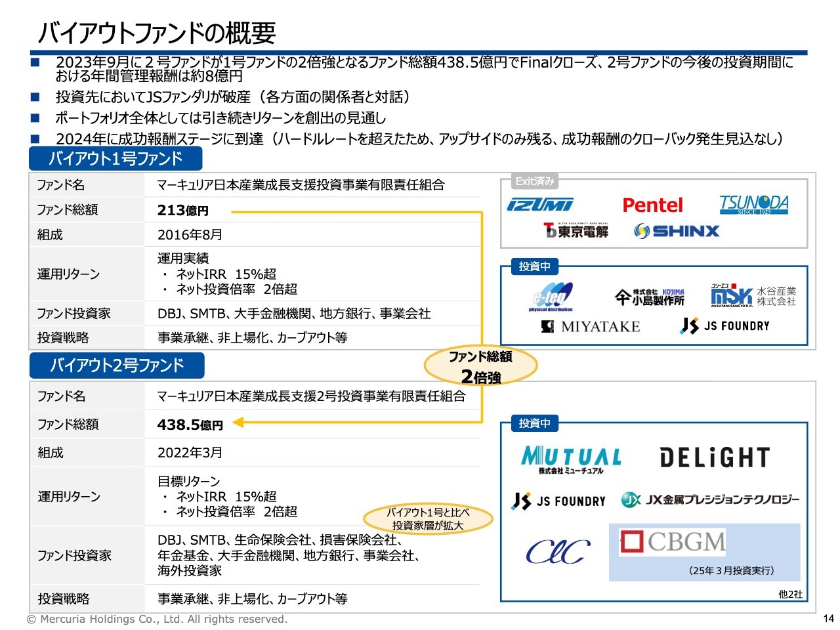Screen dimensions: 840x630
Task: Click the 組成 label in fund 1 table
Action: [50, 234]
